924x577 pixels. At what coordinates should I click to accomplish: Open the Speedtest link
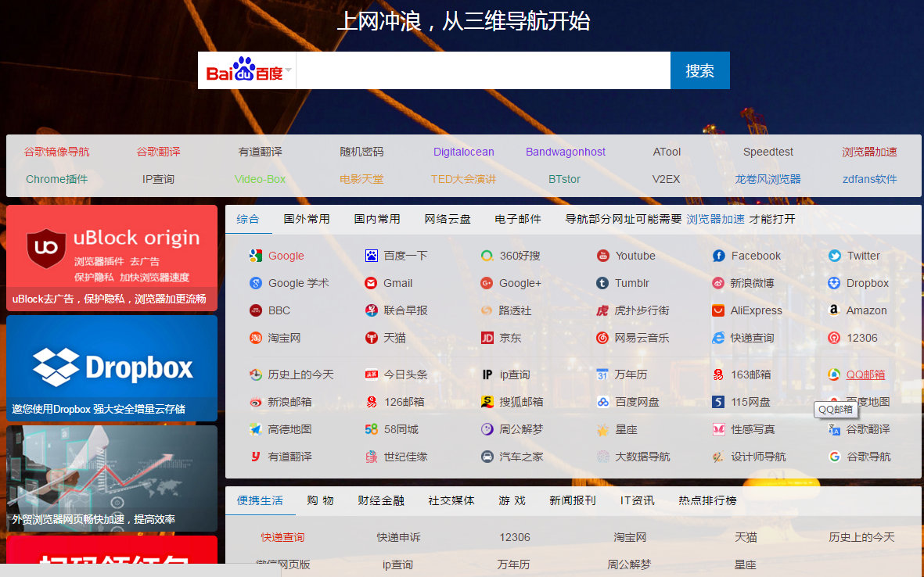[768, 152]
